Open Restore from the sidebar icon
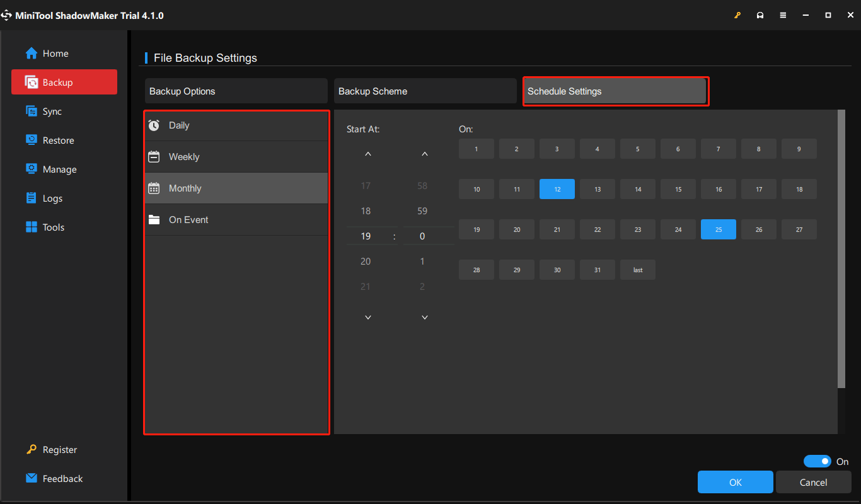Screen dimensions: 861x504 point(30,140)
